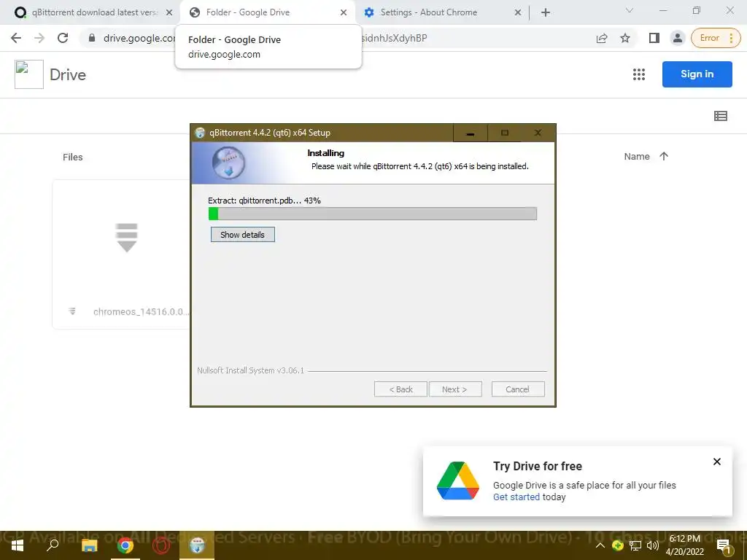Viewport: 747px width, 560px height.
Task: Click Show details in installer
Action: (x=242, y=235)
